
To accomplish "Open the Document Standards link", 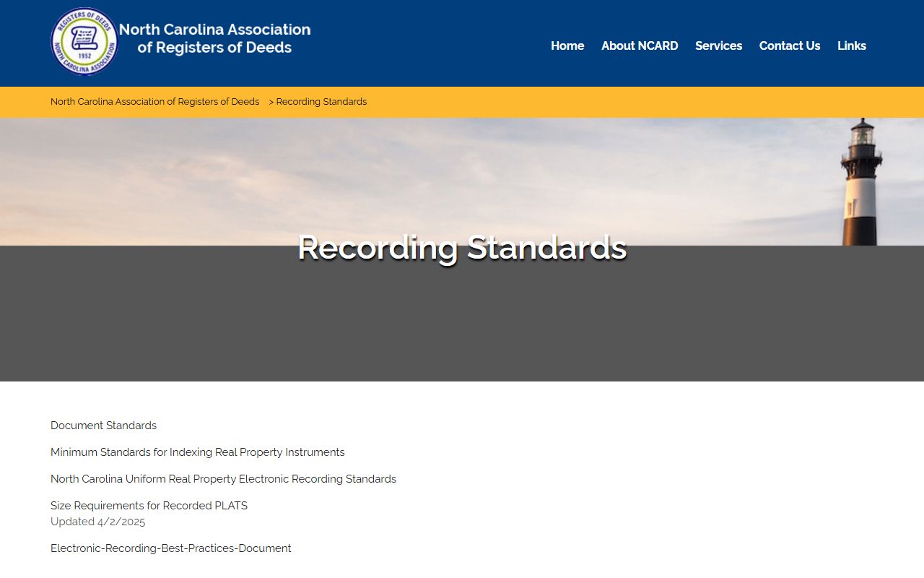I will coord(103,426).
